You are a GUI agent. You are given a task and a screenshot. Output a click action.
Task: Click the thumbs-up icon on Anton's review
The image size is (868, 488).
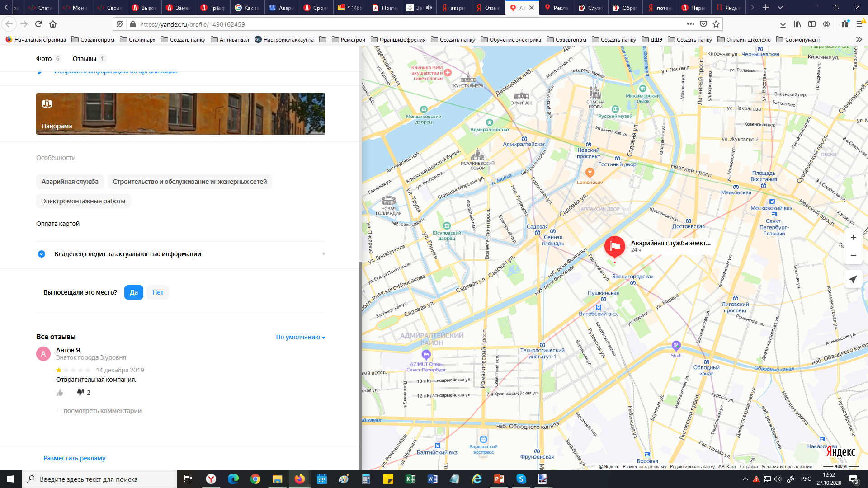60,393
